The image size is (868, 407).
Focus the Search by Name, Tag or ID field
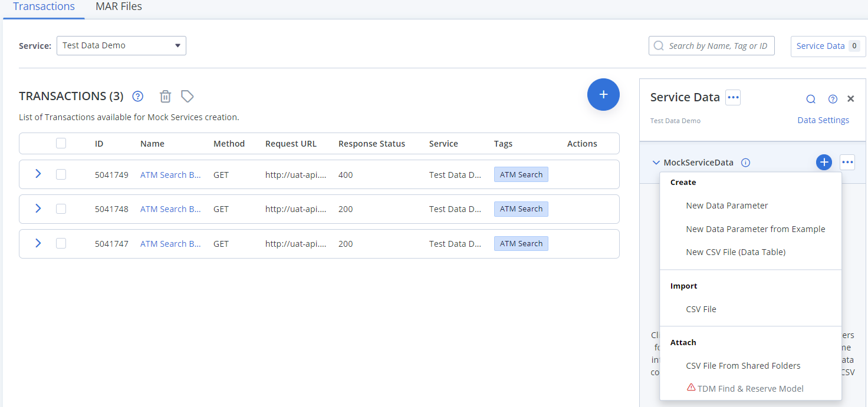tap(718, 46)
